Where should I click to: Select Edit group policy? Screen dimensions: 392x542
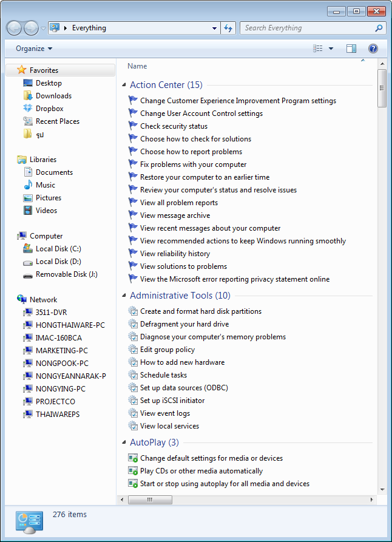167,350
